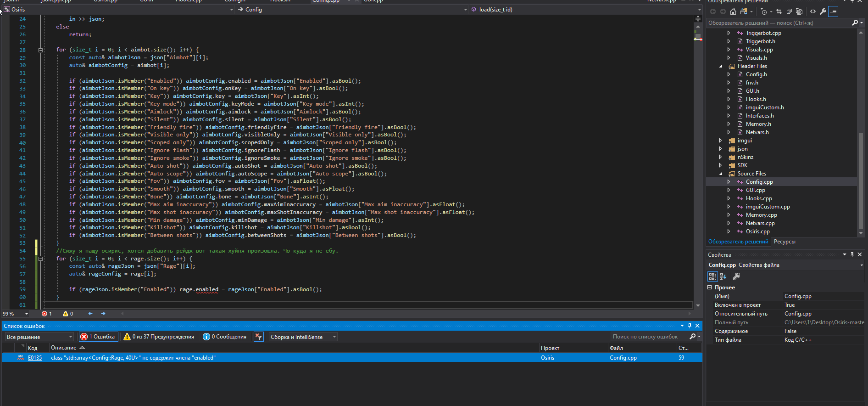
Task: Open the Все решение scope dropdown
Action: (39, 337)
